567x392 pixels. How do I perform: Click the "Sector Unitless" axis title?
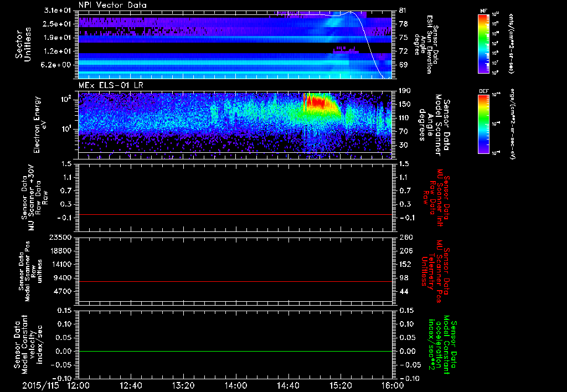(23, 44)
